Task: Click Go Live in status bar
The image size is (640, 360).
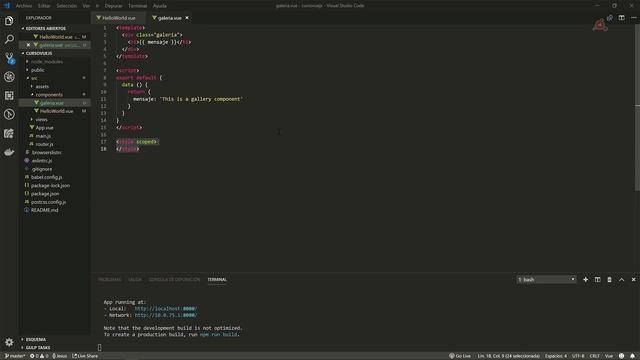Action: point(460,356)
